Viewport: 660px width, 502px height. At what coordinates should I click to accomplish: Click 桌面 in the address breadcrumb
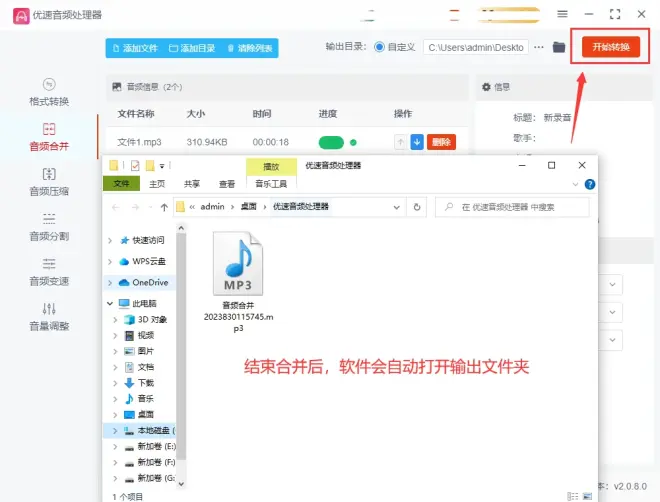pyautogui.click(x=248, y=207)
